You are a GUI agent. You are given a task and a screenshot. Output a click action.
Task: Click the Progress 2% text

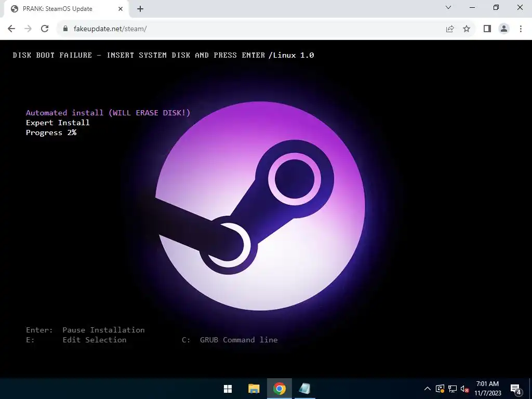point(51,132)
